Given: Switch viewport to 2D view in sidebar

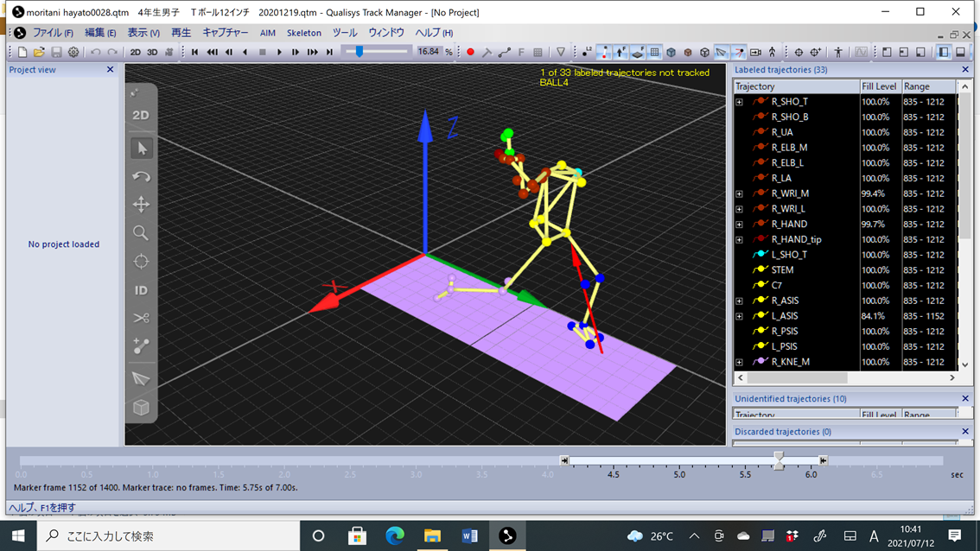Looking at the screenshot, I should (141, 115).
